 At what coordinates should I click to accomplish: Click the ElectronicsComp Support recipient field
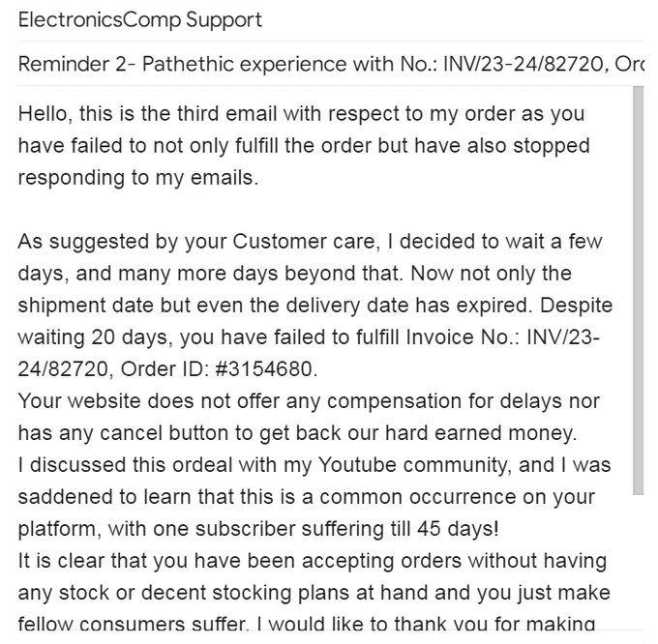coord(331,20)
